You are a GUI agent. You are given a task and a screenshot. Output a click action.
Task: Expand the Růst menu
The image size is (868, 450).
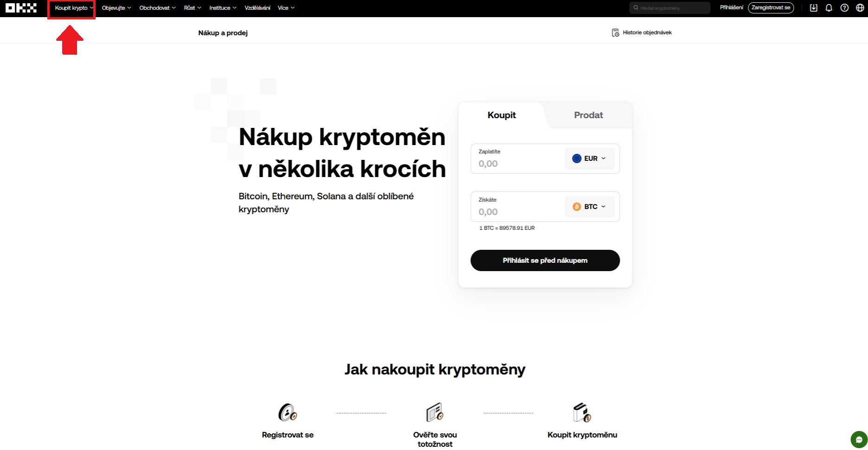[x=193, y=8]
